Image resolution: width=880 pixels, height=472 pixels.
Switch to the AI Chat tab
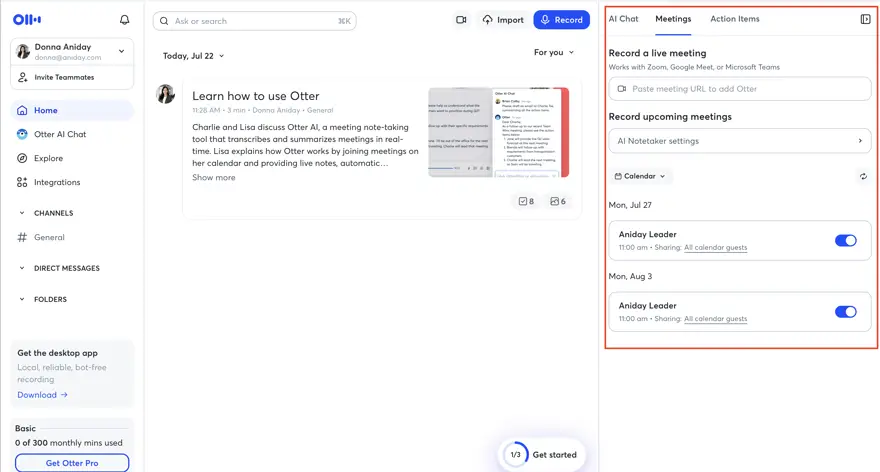(624, 19)
